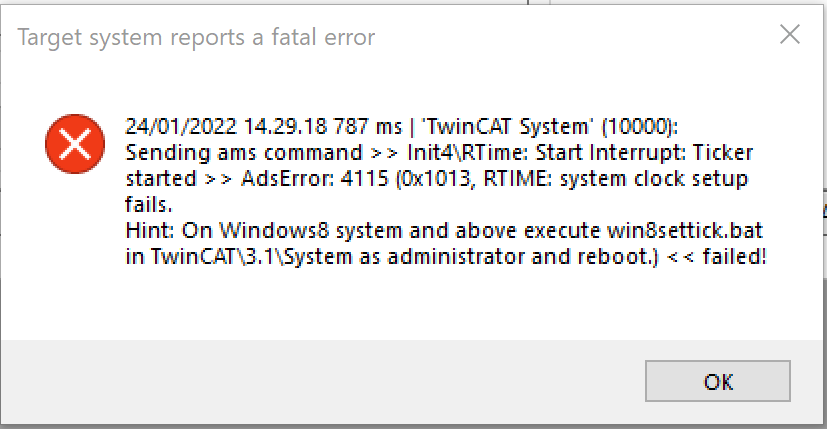Click the 24/01/2022 date in the message

(174, 127)
